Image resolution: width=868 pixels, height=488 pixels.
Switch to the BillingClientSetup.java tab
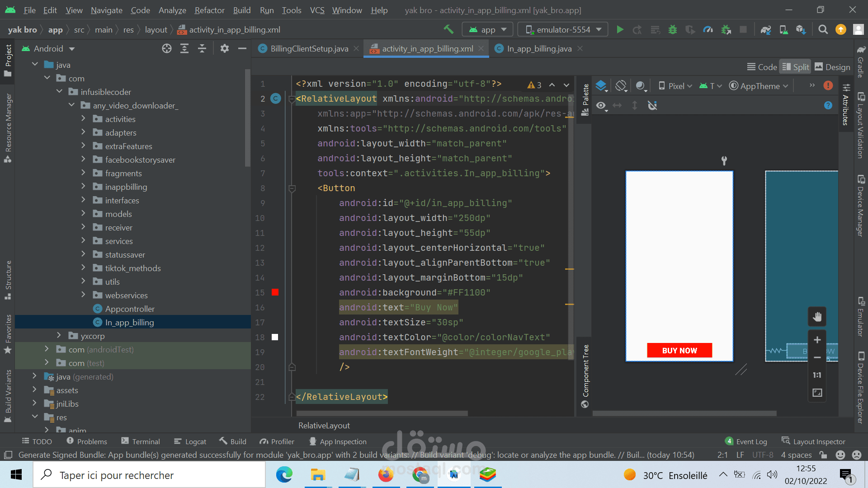[309, 49]
